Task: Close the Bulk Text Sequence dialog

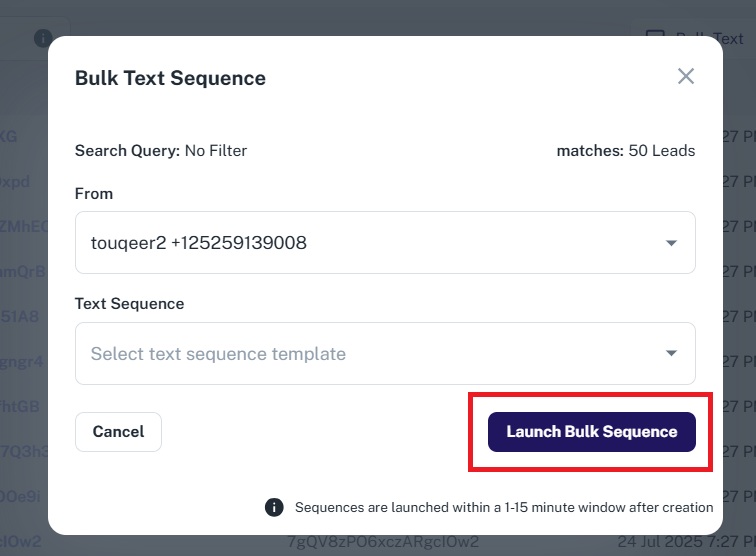Action: (x=685, y=77)
